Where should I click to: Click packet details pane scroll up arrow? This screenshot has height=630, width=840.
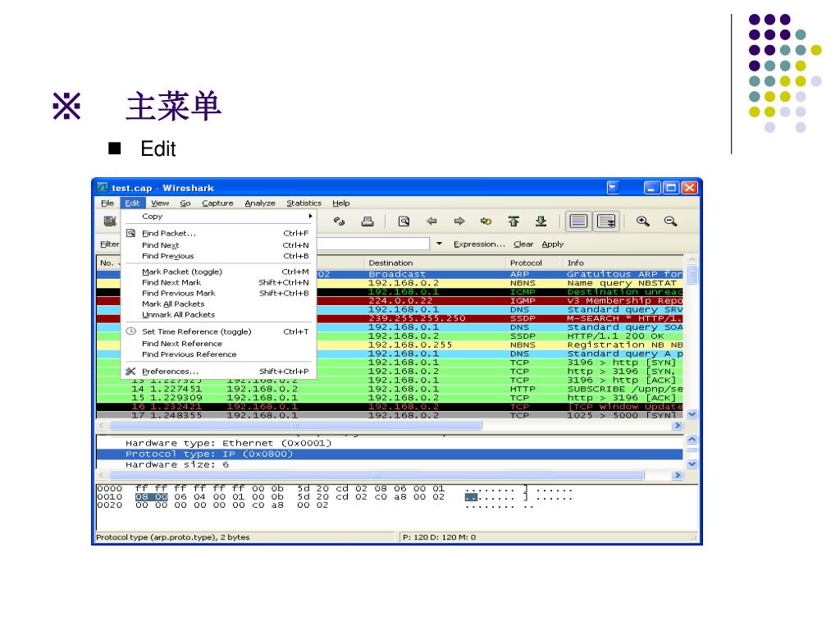pos(692,440)
